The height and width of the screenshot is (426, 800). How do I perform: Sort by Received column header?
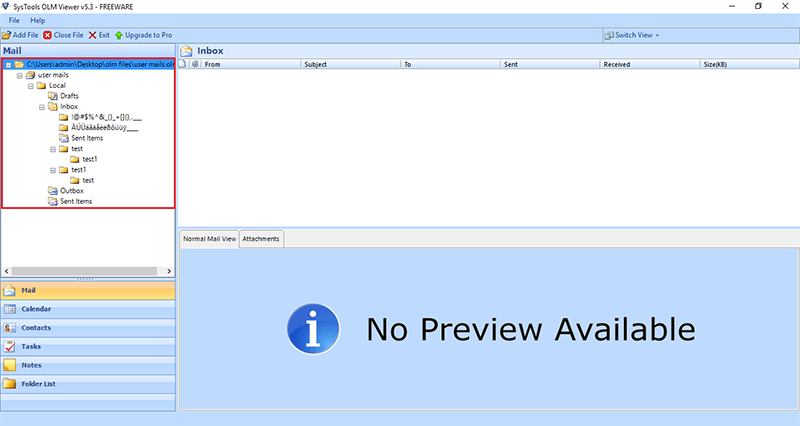[x=649, y=64]
